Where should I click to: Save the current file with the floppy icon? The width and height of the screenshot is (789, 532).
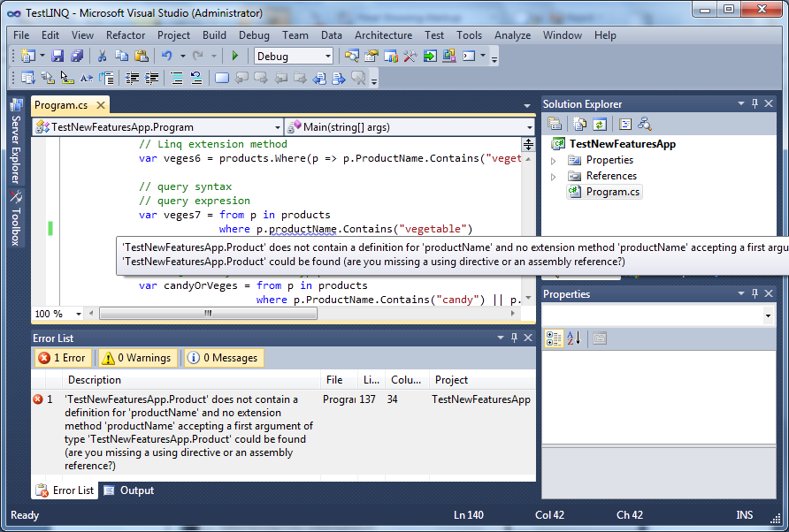click(x=57, y=56)
